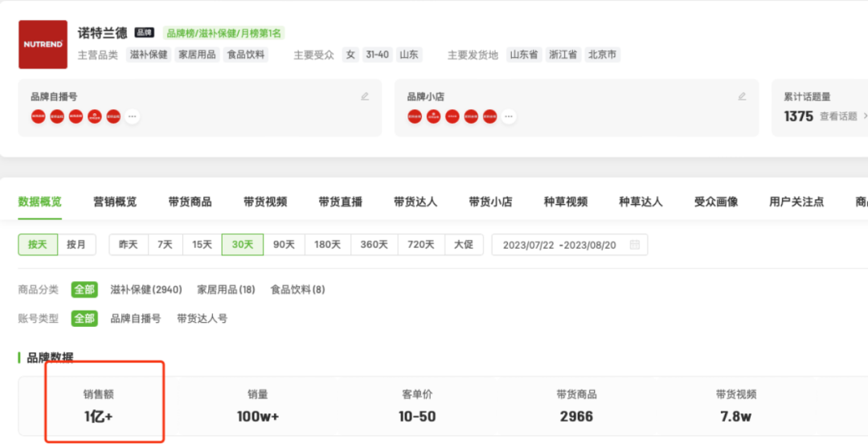The width and height of the screenshot is (868, 444).
Task: Show more 品牌自播号 accounts via ellipsis
Action: tap(132, 116)
